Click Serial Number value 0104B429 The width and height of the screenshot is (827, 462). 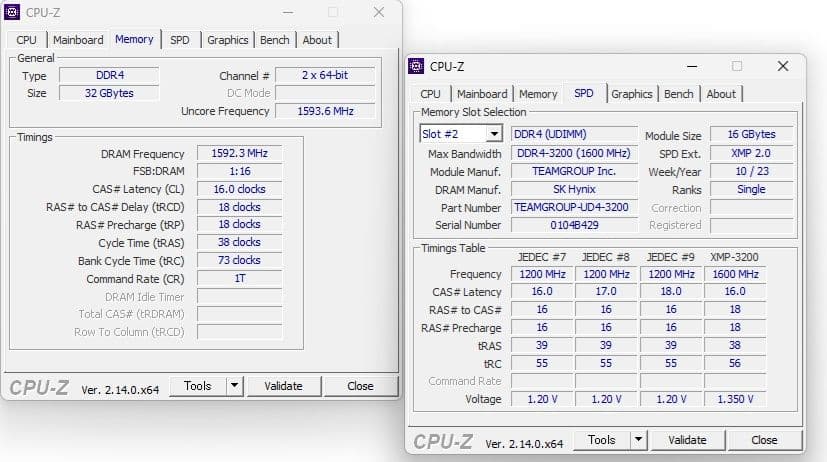coord(574,225)
